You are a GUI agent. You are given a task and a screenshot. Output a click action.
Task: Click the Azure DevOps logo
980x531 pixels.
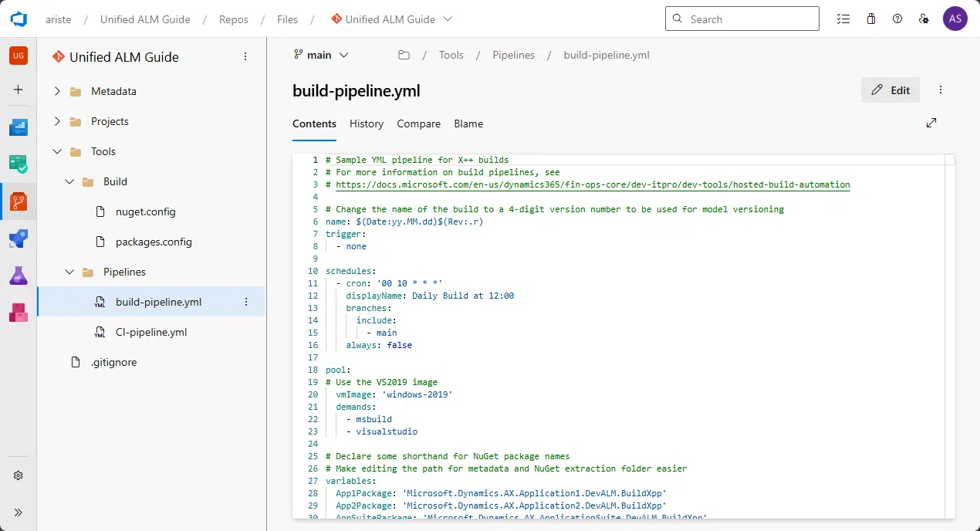pyautogui.click(x=19, y=19)
